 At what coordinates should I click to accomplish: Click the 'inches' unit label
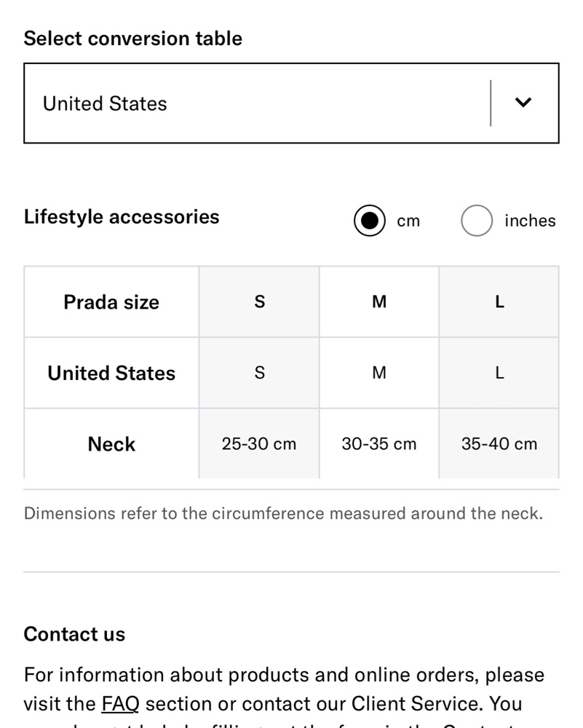(x=530, y=221)
